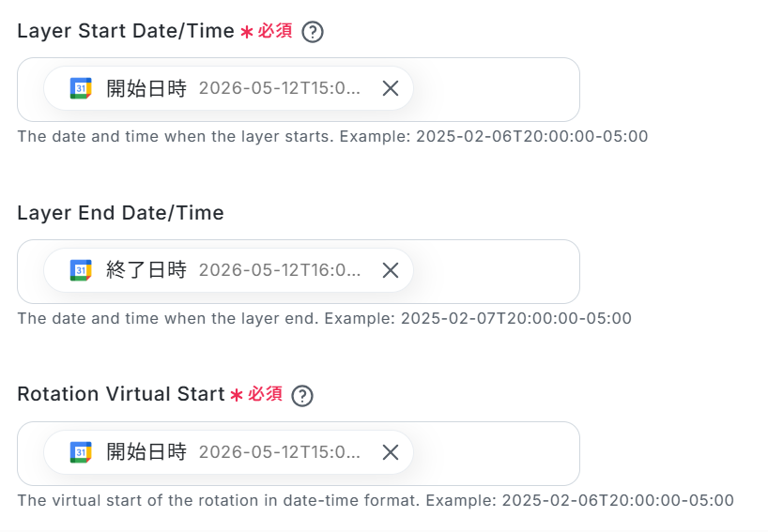The width and height of the screenshot is (768, 532).
Task: Click the Rotation Virtual Start label
Action: 121,394
